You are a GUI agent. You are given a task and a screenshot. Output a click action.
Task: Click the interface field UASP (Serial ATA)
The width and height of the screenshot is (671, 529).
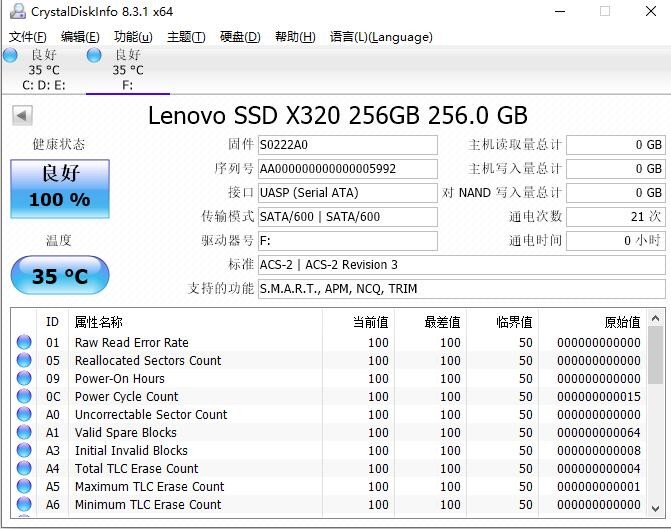pyautogui.click(x=347, y=193)
